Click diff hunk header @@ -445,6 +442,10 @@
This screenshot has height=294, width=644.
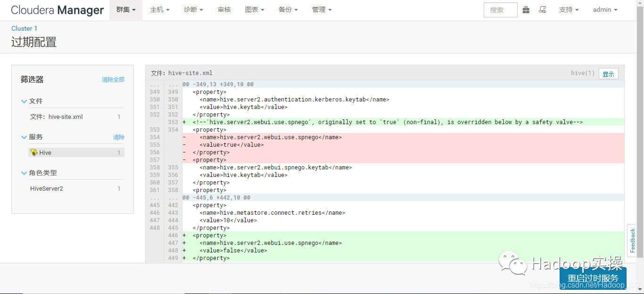point(216,198)
